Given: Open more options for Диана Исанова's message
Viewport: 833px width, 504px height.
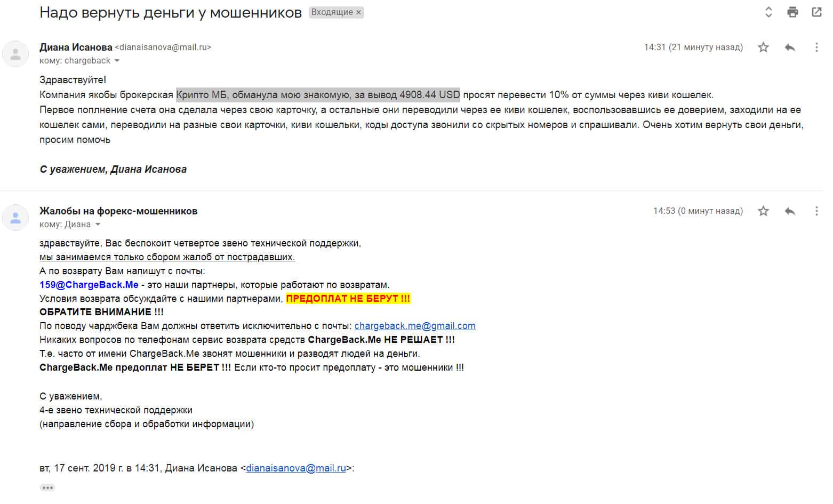Looking at the screenshot, I should tap(816, 47).
